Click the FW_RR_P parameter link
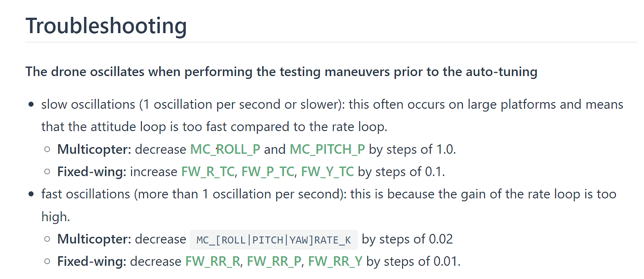644x279 pixels. click(x=274, y=261)
